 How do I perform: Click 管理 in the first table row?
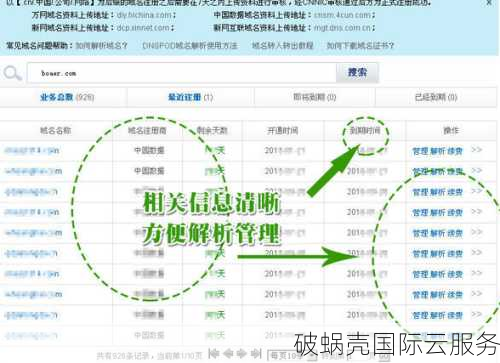(x=420, y=151)
